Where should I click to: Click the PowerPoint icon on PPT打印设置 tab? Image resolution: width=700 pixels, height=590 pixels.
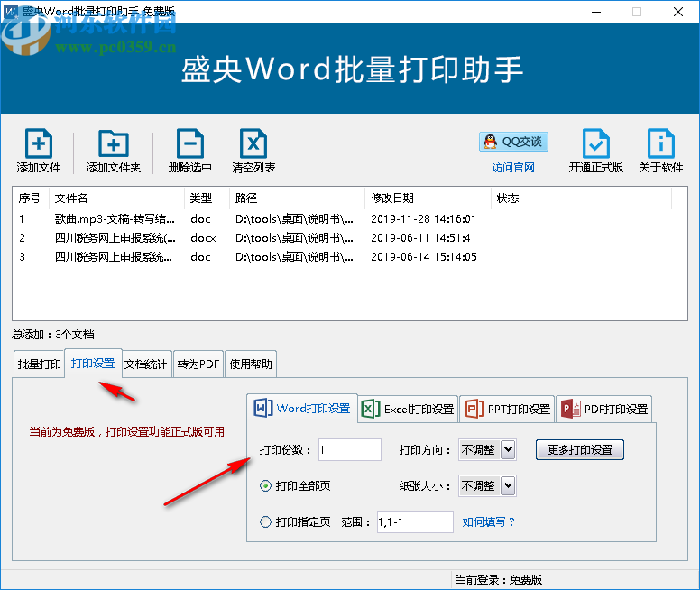(x=474, y=409)
